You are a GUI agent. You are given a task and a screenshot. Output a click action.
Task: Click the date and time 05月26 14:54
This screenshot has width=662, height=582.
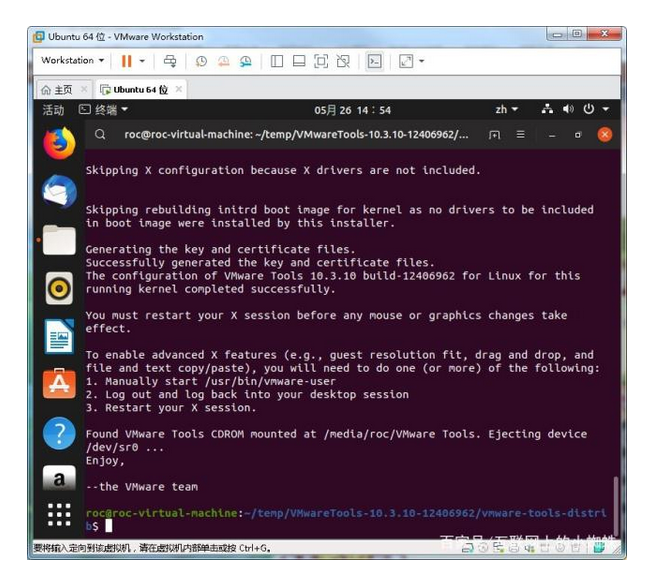tap(353, 110)
